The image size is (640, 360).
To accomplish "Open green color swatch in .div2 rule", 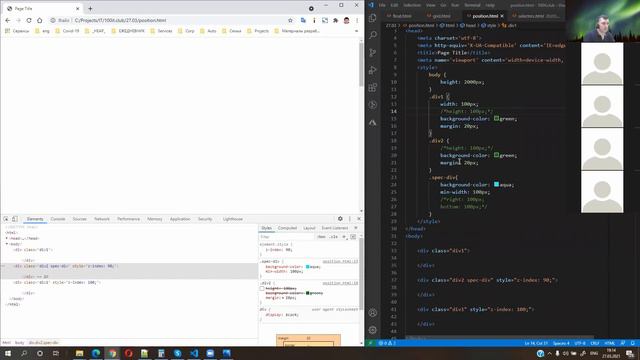I will [x=308, y=293].
